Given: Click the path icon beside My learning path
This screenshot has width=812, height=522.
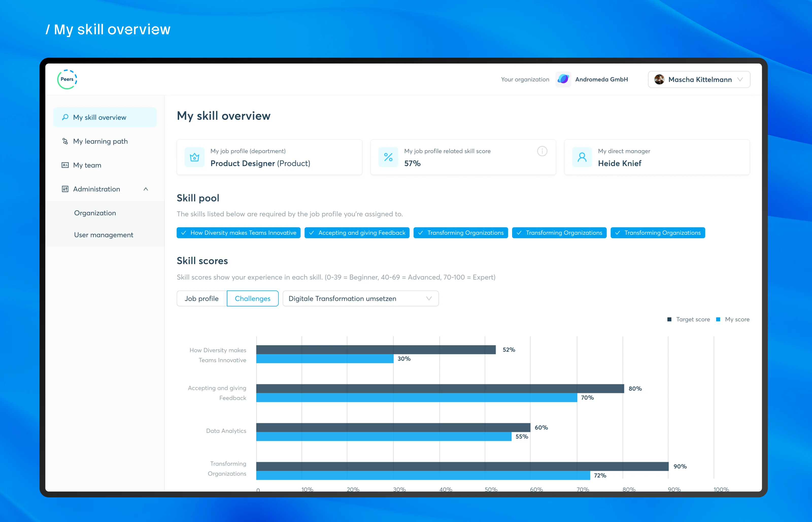Looking at the screenshot, I should (65, 141).
